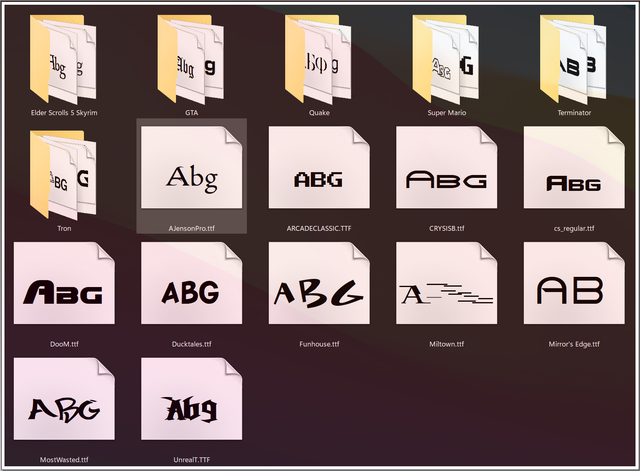Select the Ducktales.ttf font file icon
640x471 pixels.
pos(191,283)
